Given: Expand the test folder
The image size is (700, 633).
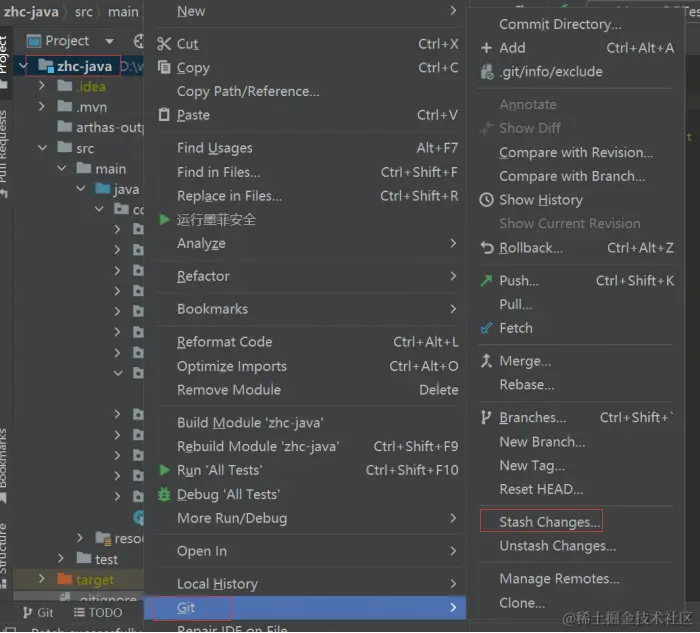Looking at the screenshot, I should [x=61, y=558].
